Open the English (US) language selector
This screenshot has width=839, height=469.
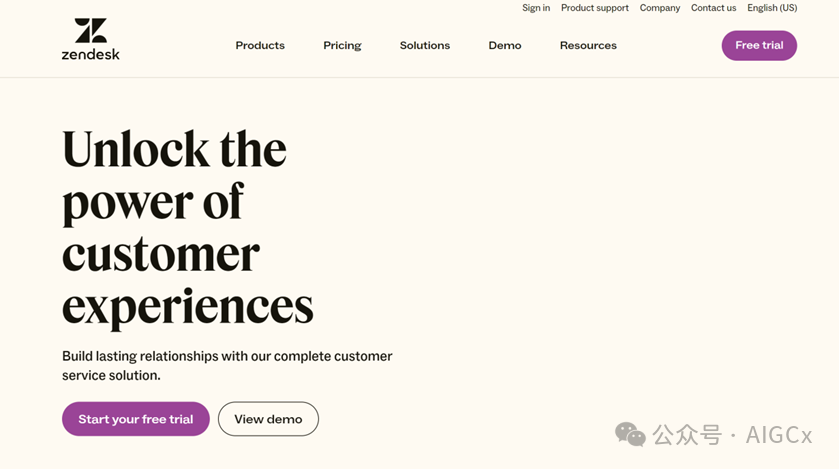point(772,8)
